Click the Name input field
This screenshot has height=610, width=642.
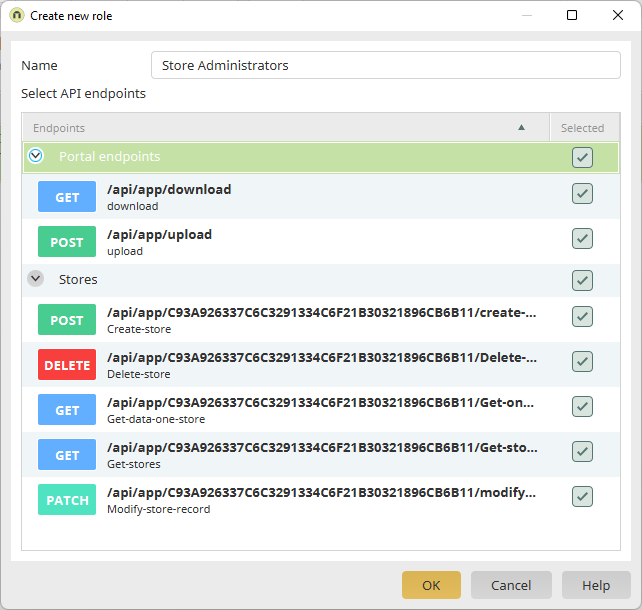386,65
